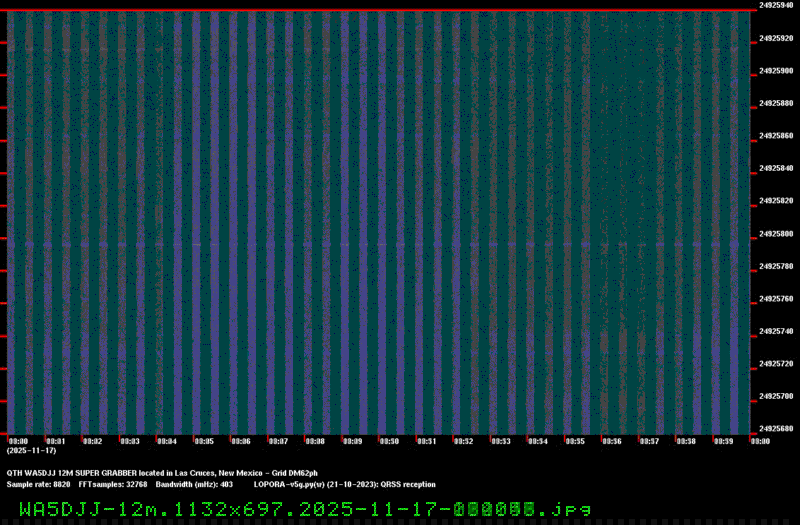Click the 24925760 frequency scale value
Image resolution: width=800 pixels, height=525 pixels.
coord(777,299)
